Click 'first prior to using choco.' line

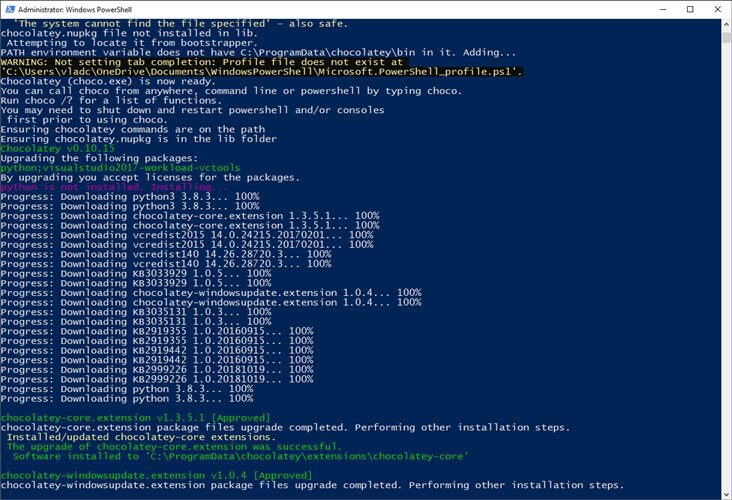tap(87, 120)
